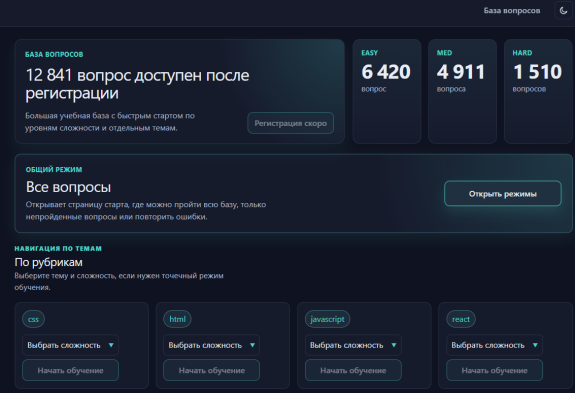Start learning in the react card

494,370
